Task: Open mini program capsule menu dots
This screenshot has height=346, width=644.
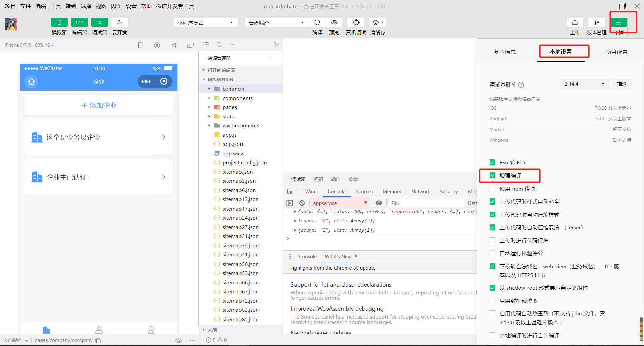Action: (x=146, y=81)
